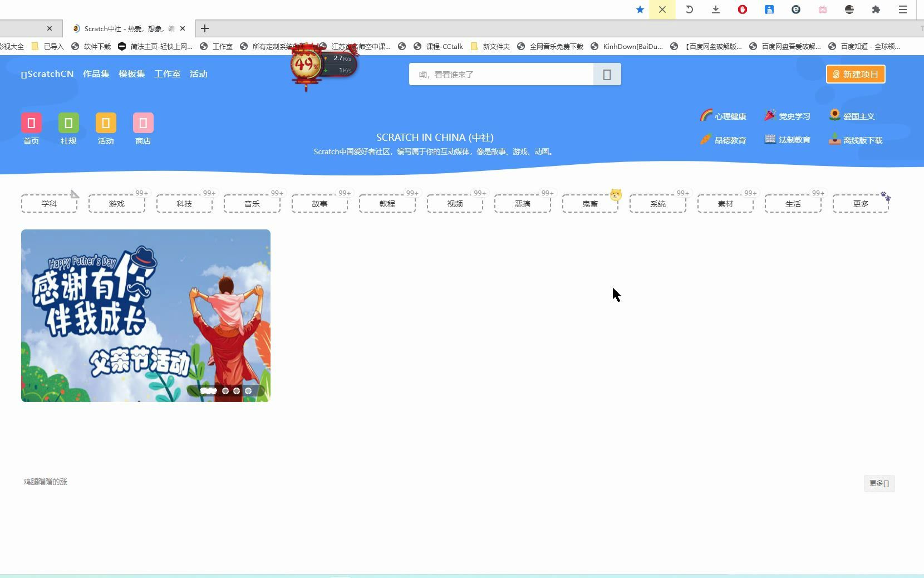Screen dimensions: 924x578
Task: Select the 系统 category tag
Action: (x=658, y=204)
